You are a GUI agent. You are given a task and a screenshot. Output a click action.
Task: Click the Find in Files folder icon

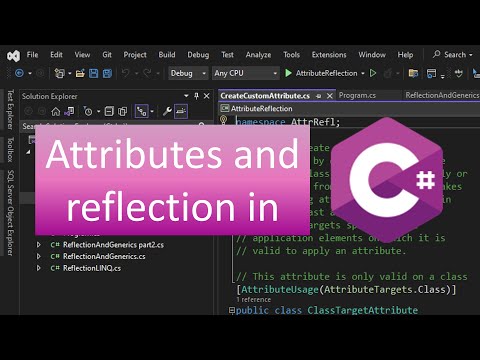(413, 73)
